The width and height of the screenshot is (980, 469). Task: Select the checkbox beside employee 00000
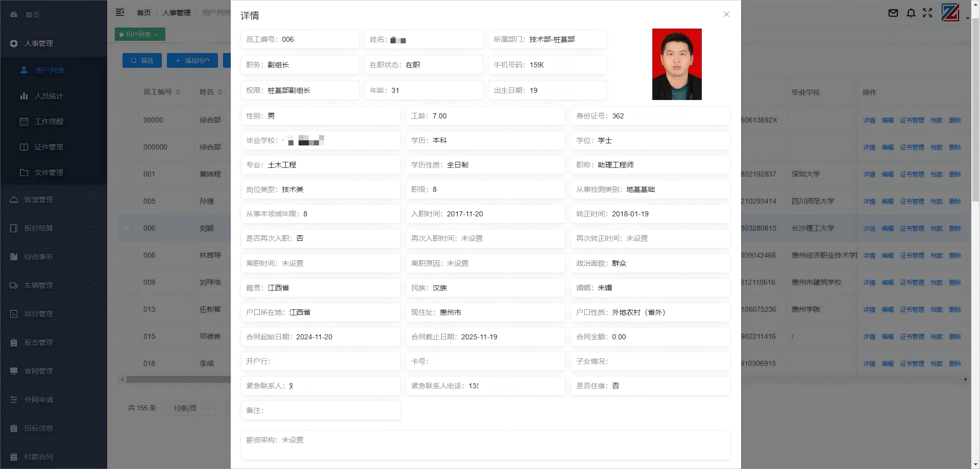click(x=127, y=120)
